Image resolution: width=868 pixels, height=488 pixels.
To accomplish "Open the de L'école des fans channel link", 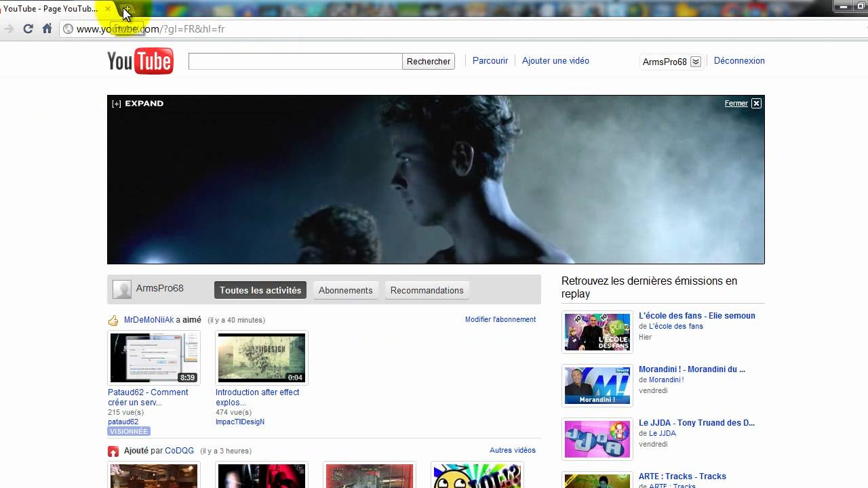I will pyautogui.click(x=676, y=326).
